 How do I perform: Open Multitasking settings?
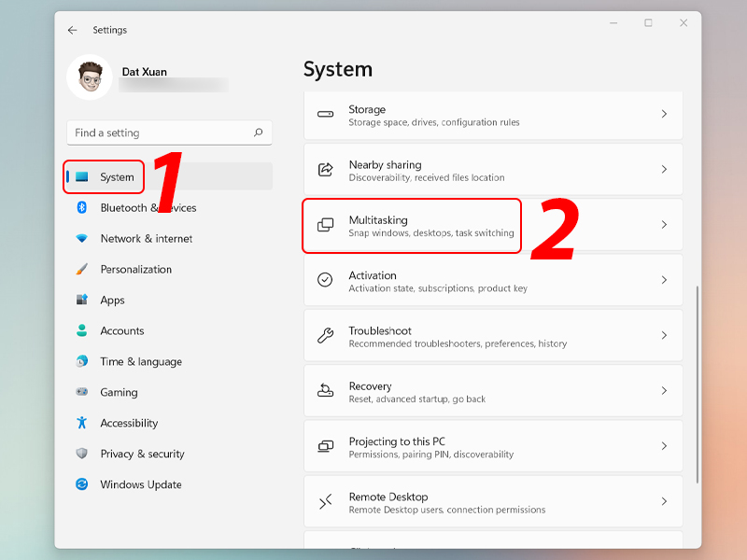click(x=493, y=225)
